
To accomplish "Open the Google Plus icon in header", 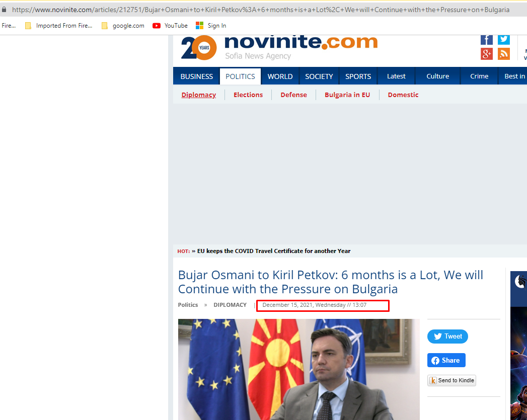I will point(486,54).
